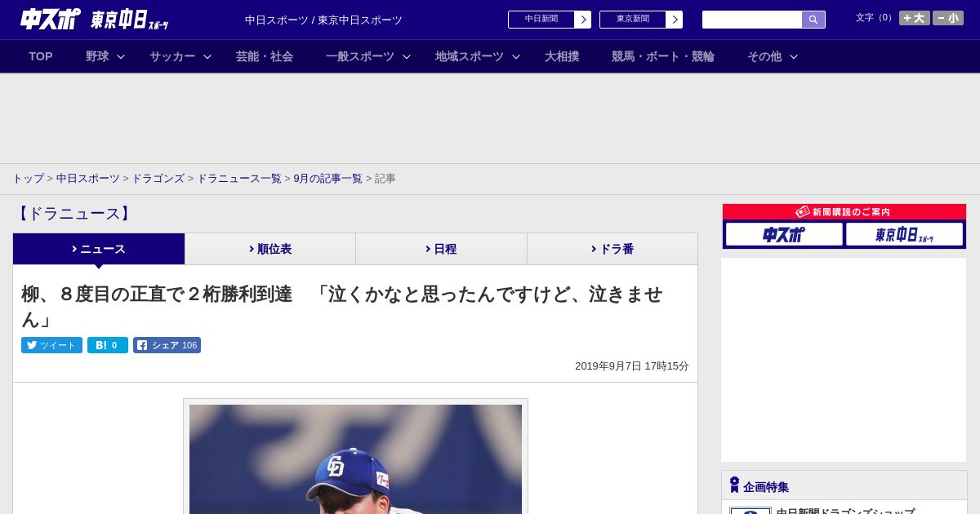Image resolution: width=980 pixels, height=514 pixels.
Task: Focus the site search input field
Action: point(752,20)
